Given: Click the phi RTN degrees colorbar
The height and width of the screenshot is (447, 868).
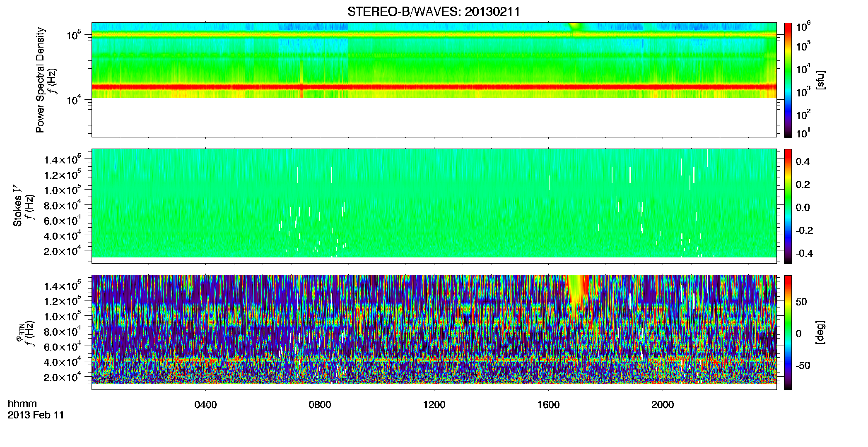Looking at the screenshot, I should 788,332.
